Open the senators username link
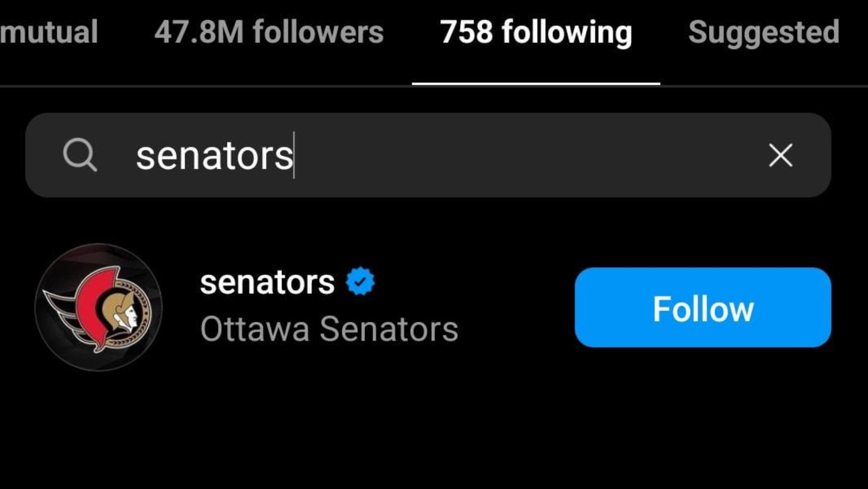Screen dimensions: 868x489 pyautogui.click(x=267, y=282)
